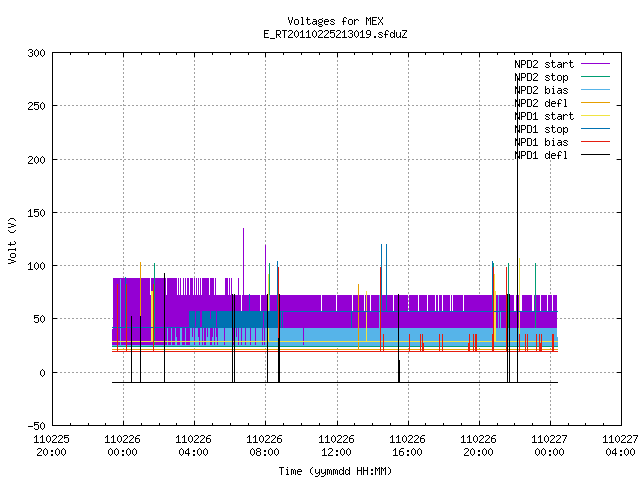
Task: Click the orange NPD2 defl line sample
Action: (596, 103)
